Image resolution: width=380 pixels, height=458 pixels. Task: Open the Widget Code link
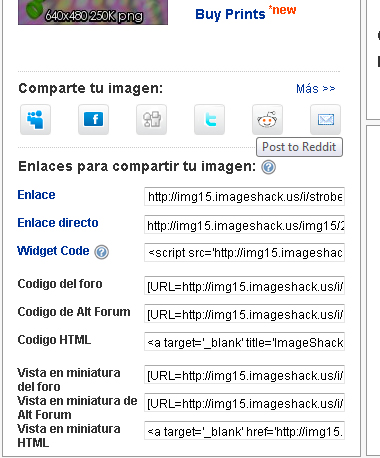click(x=53, y=251)
